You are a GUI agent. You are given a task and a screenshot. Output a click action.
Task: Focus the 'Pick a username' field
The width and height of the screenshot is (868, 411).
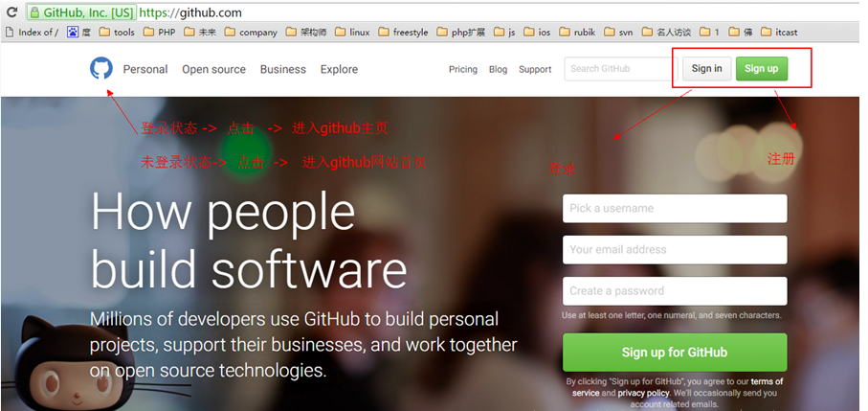pyautogui.click(x=675, y=208)
